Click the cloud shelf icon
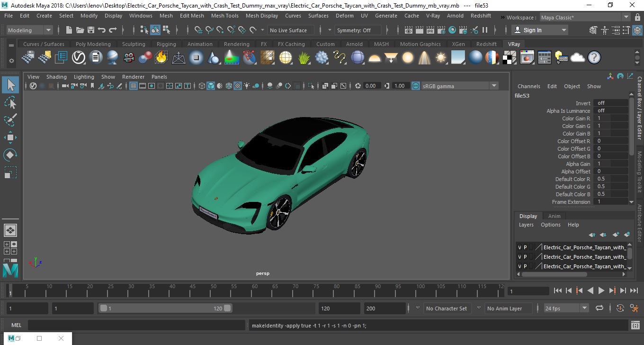The width and height of the screenshot is (644, 345). point(578,58)
